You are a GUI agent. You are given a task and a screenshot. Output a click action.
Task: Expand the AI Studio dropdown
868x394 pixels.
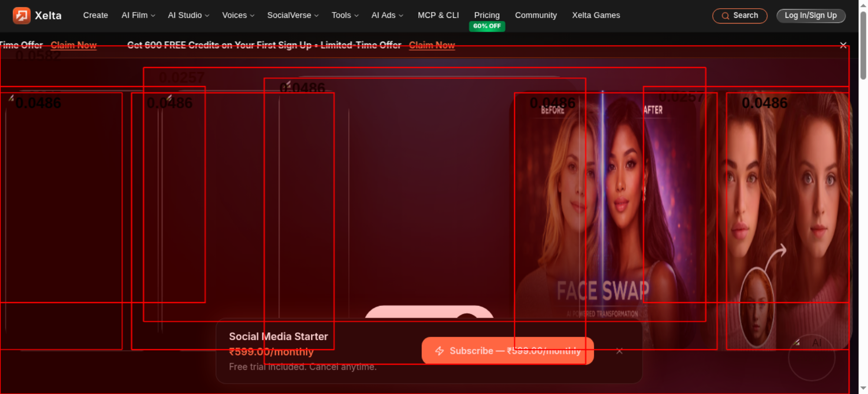pos(188,15)
